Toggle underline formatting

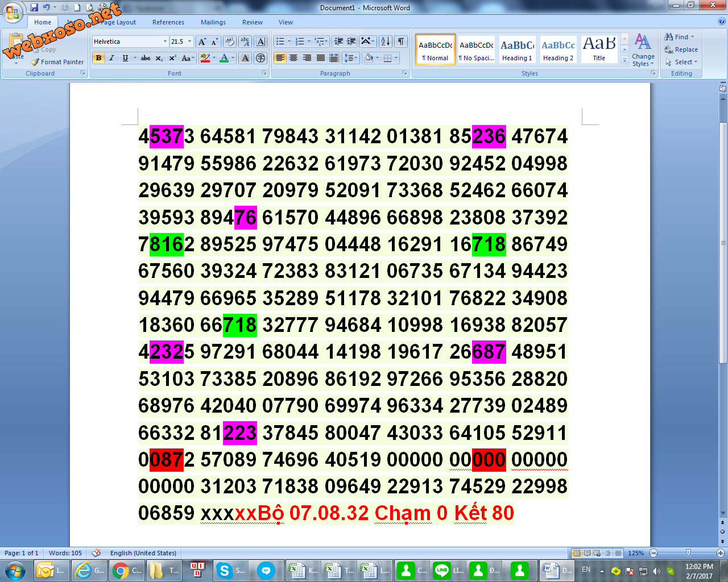[125, 58]
